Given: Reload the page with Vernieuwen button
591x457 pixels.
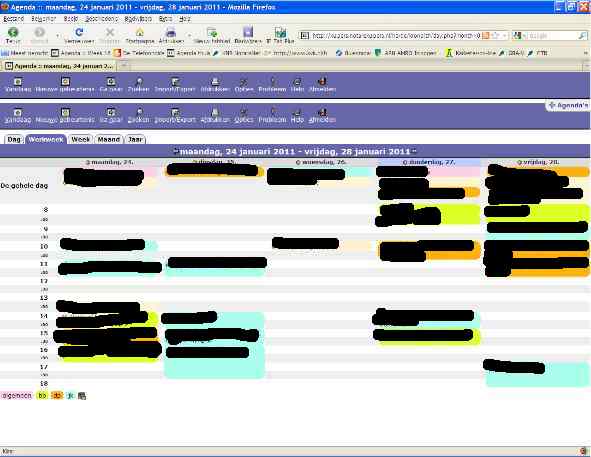Looking at the screenshot, I should pos(79,35).
